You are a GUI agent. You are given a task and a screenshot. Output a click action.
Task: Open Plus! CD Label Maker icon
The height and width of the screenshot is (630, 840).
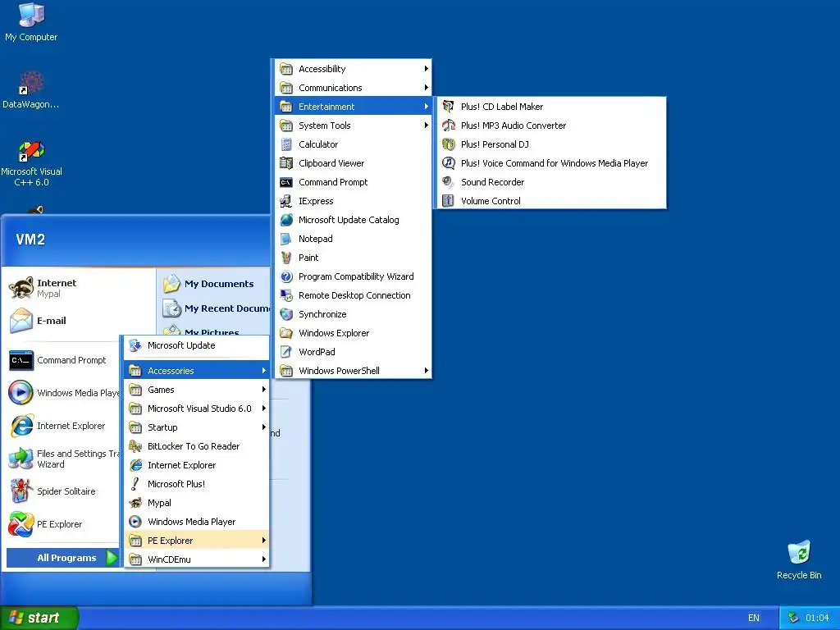coord(448,107)
